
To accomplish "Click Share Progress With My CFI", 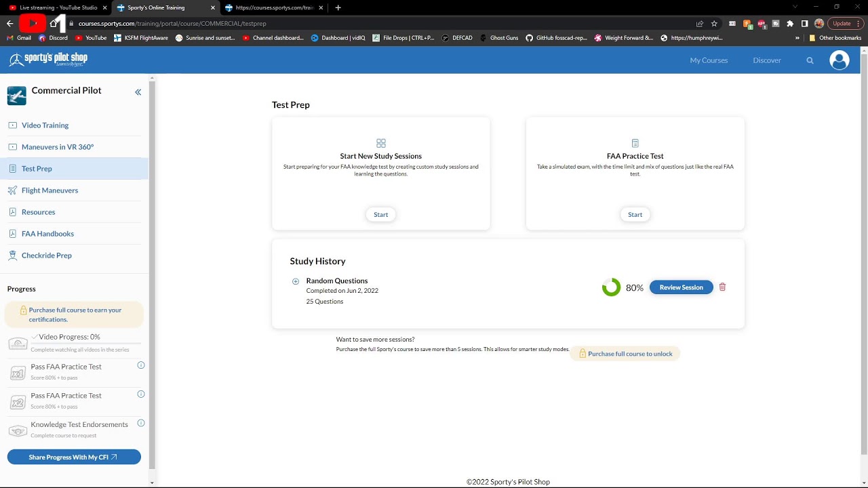I will coord(74,457).
